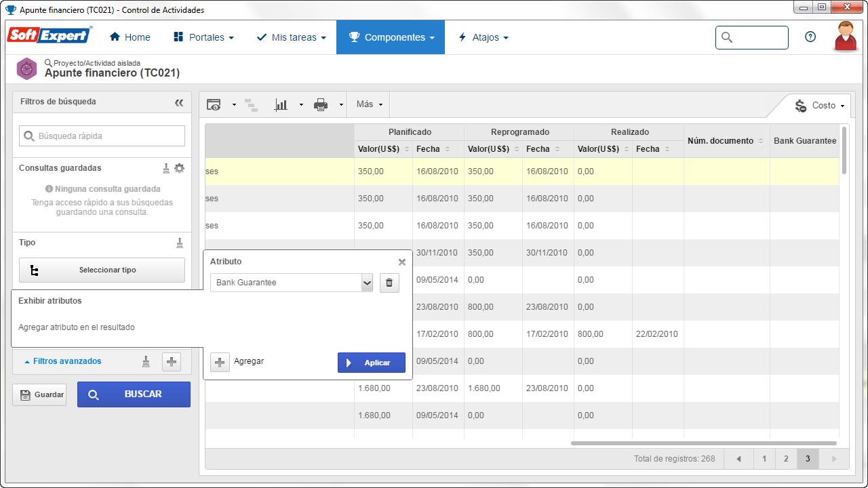Click the project activity icon beside title
Screen dimensions: 868x488
26,68
